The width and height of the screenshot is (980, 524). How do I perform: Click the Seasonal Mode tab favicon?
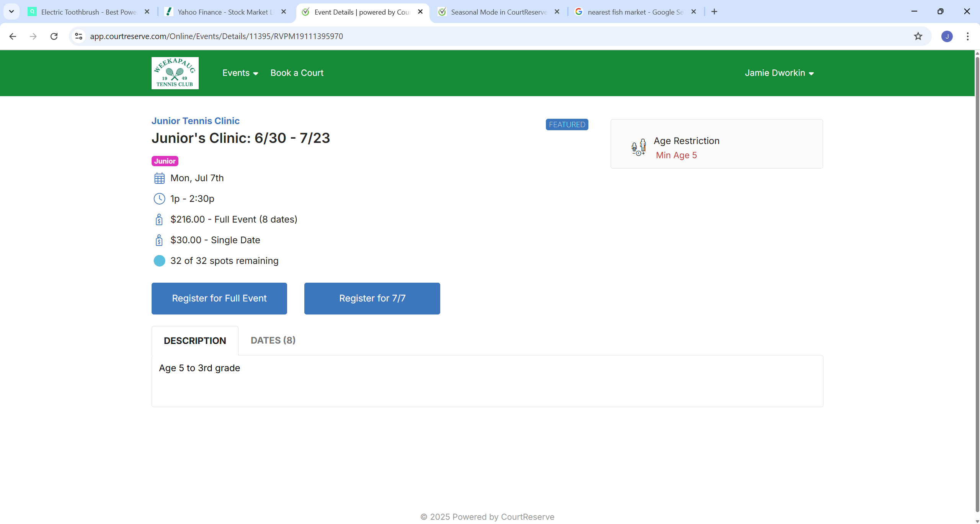click(x=442, y=12)
